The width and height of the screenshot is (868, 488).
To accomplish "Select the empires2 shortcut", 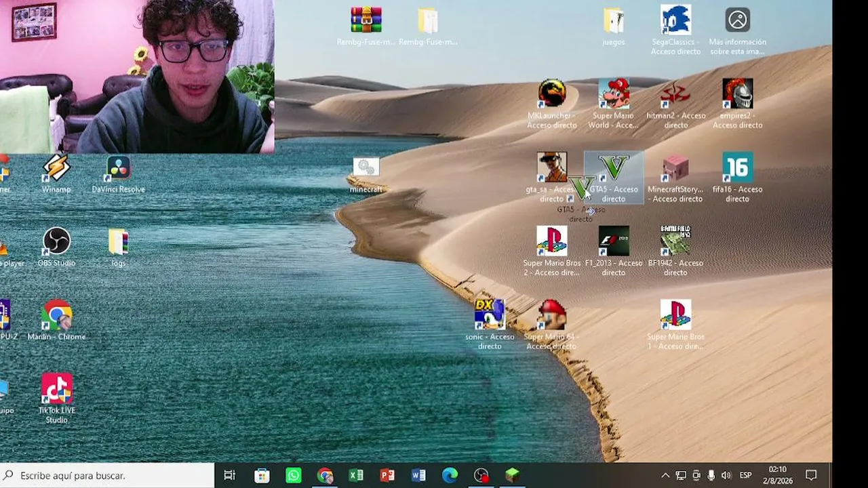I will (737, 94).
